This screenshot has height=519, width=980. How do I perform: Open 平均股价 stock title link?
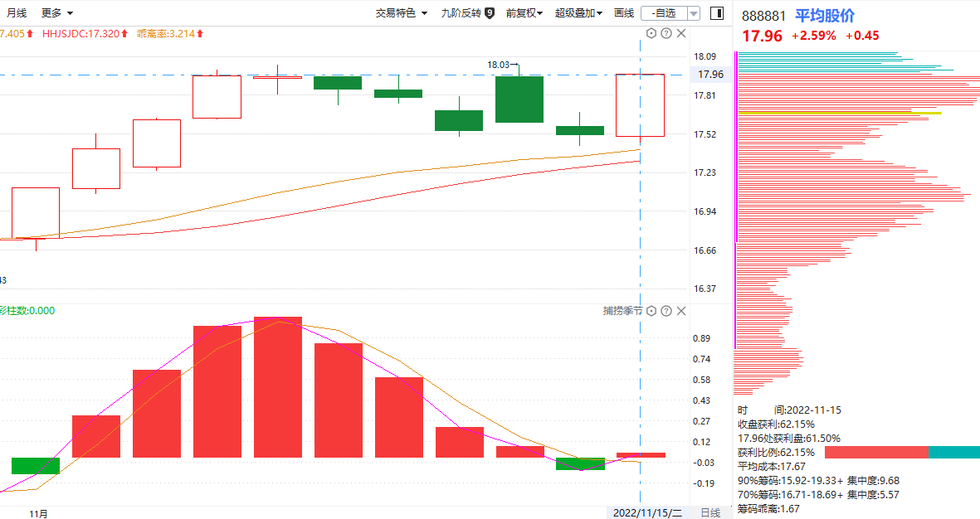(x=824, y=16)
